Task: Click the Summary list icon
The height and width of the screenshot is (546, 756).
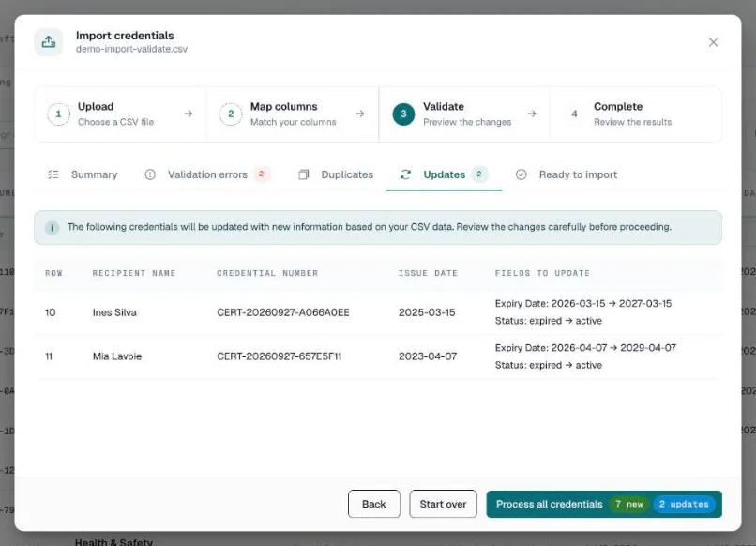Action: (53, 174)
